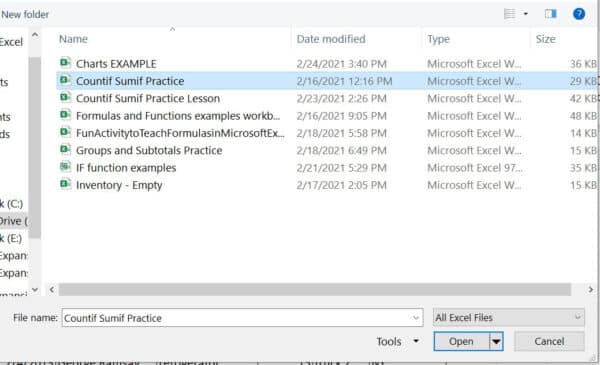Open the change view layout icon

510,14
